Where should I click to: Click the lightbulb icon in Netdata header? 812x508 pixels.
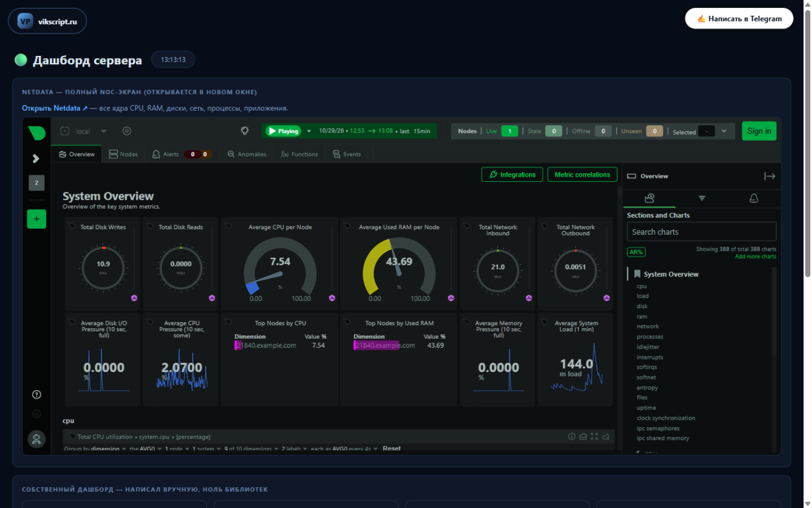(245, 131)
